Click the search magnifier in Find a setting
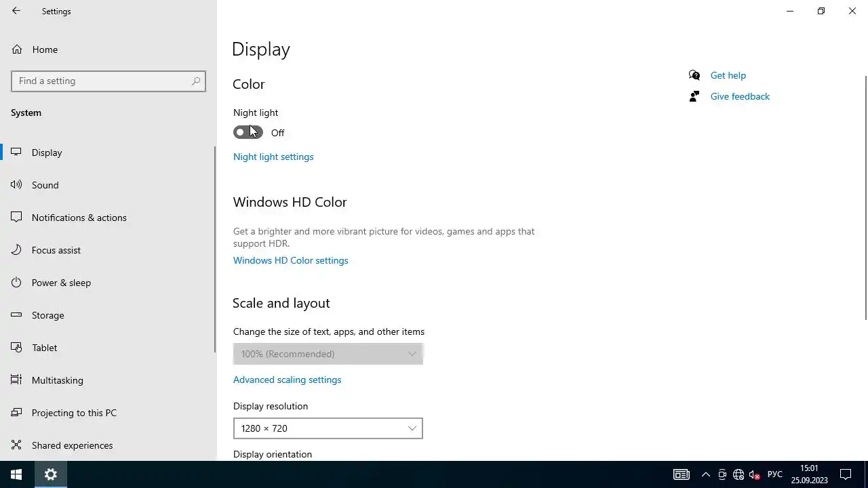The image size is (868, 488). pos(196,81)
